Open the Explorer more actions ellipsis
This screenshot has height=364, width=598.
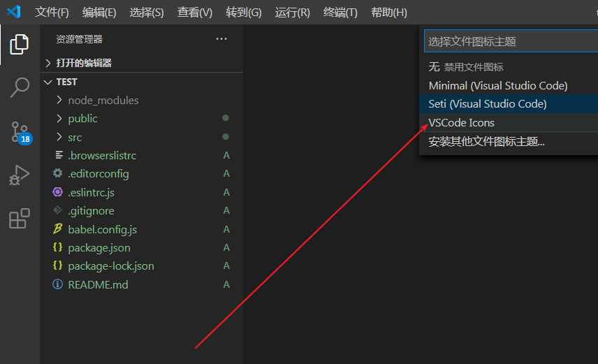pyautogui.click(x=221, y=39)
